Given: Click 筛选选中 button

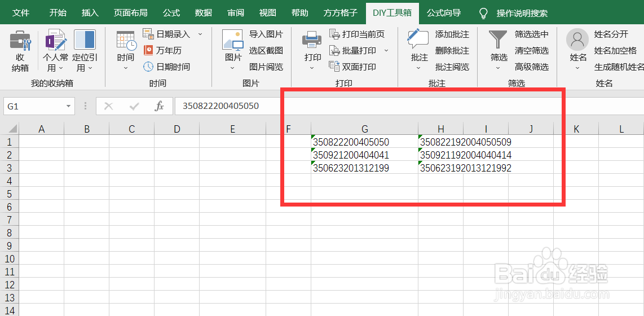Looking at the screenshot, I should [531, 34].
